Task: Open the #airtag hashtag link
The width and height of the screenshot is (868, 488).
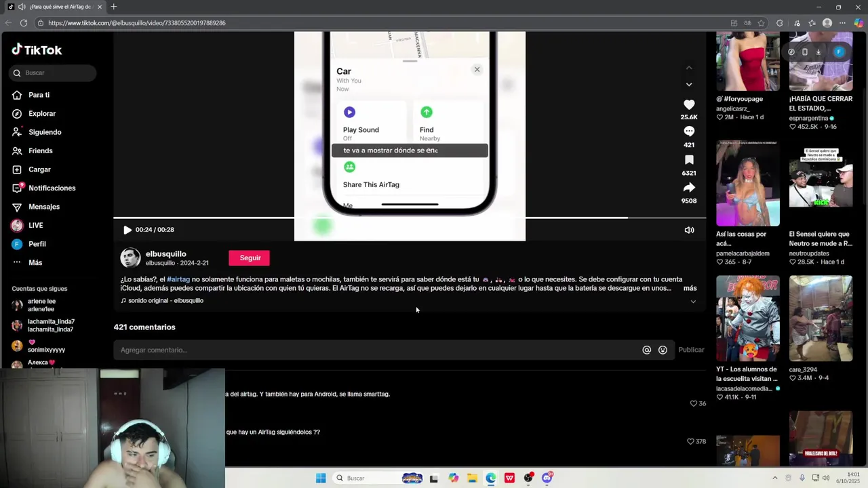Action: click(178, 279)
